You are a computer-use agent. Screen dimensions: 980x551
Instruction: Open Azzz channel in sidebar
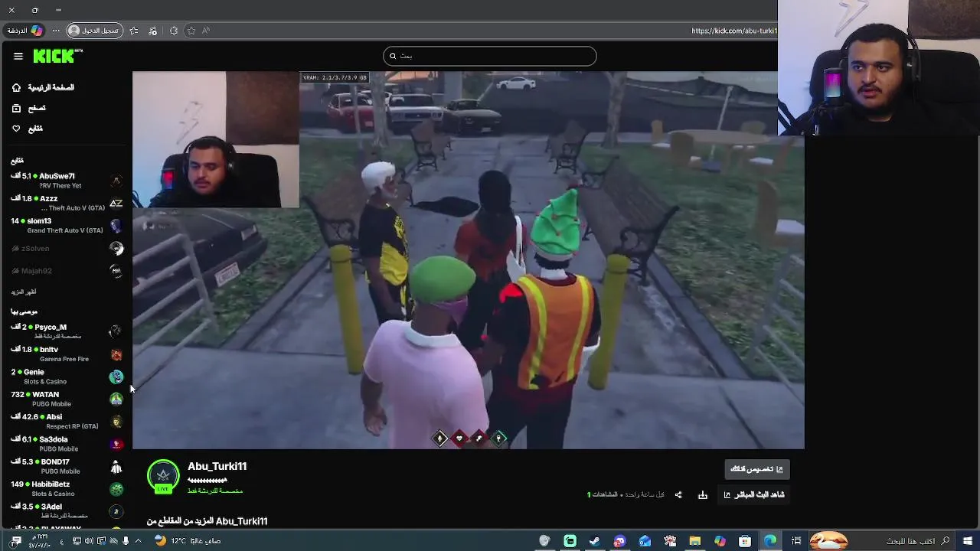click(67, 203)
